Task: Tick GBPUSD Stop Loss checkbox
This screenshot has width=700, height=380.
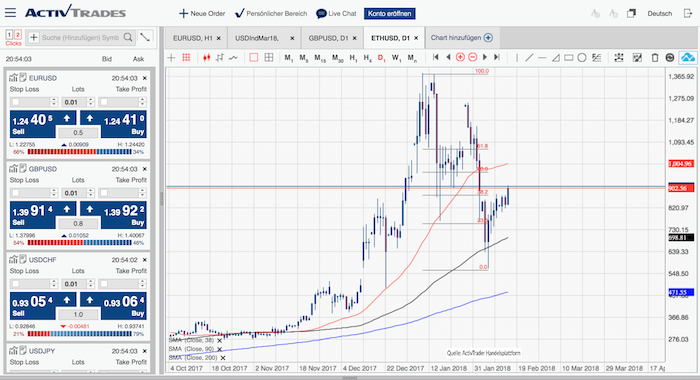Action: [x=16, y=193]
